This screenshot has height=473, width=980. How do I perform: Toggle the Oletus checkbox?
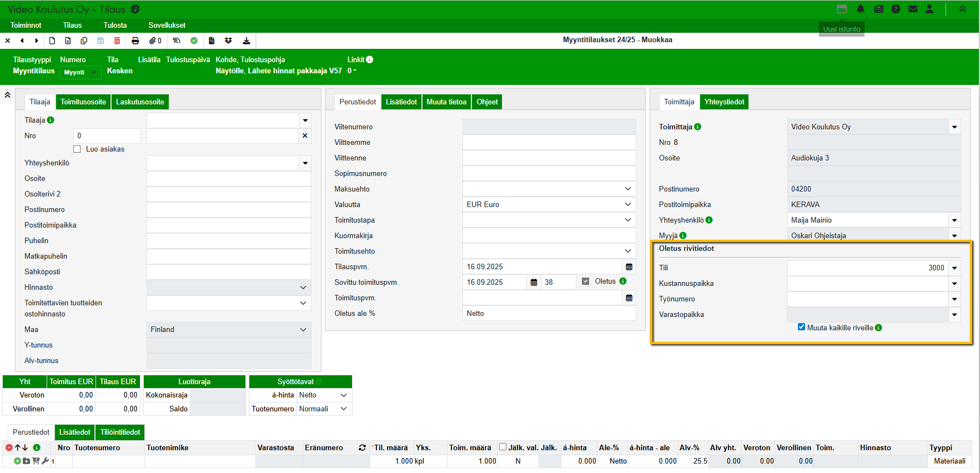pyautogui.click(x=585, y=281)
